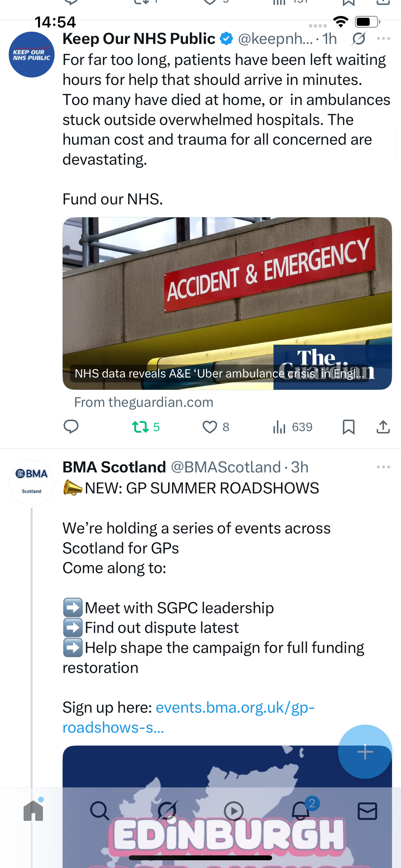Share the Keep Our NHS Public post

point(383,427)
